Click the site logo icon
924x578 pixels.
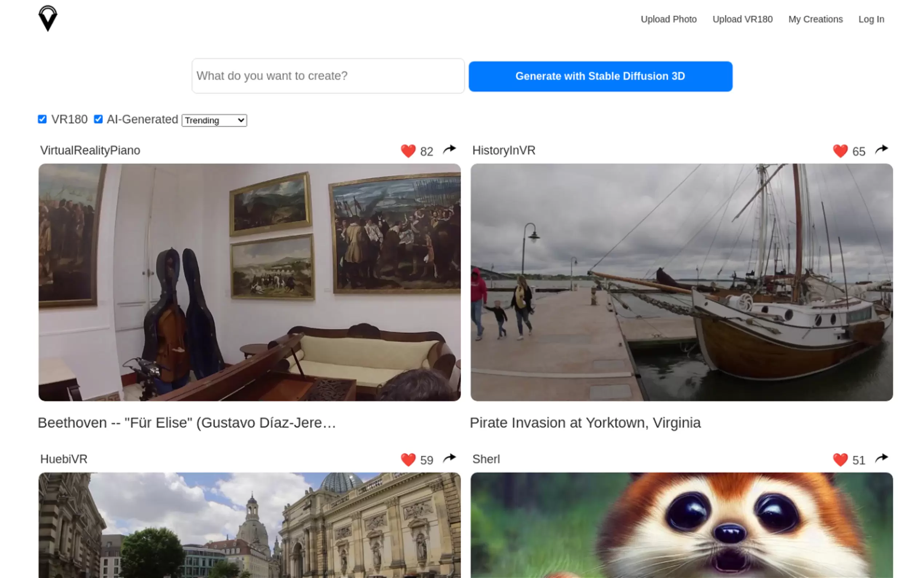48,18
